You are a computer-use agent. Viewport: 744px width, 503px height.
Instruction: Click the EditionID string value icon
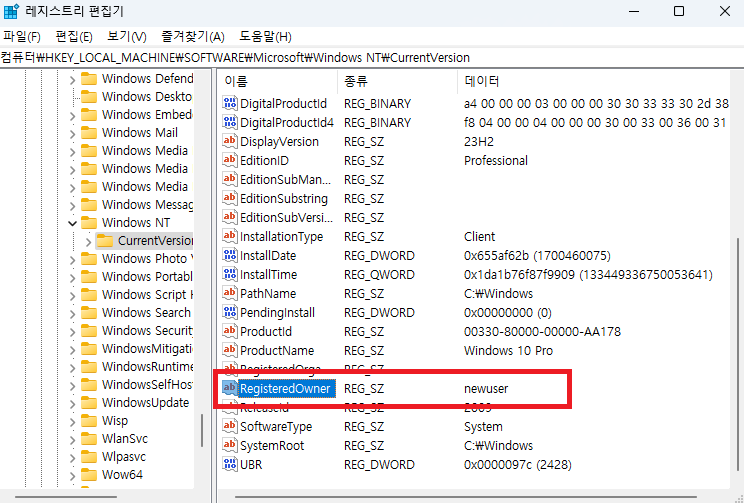230,160
